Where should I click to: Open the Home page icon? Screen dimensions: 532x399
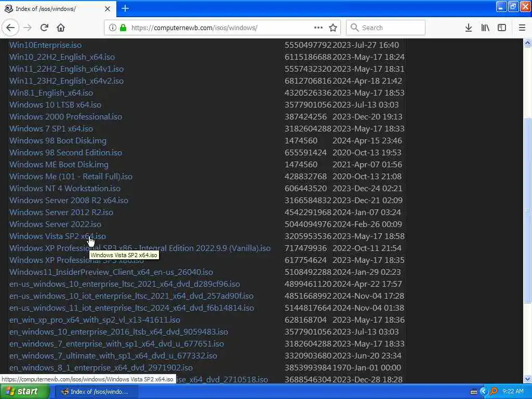coord(61,28)
